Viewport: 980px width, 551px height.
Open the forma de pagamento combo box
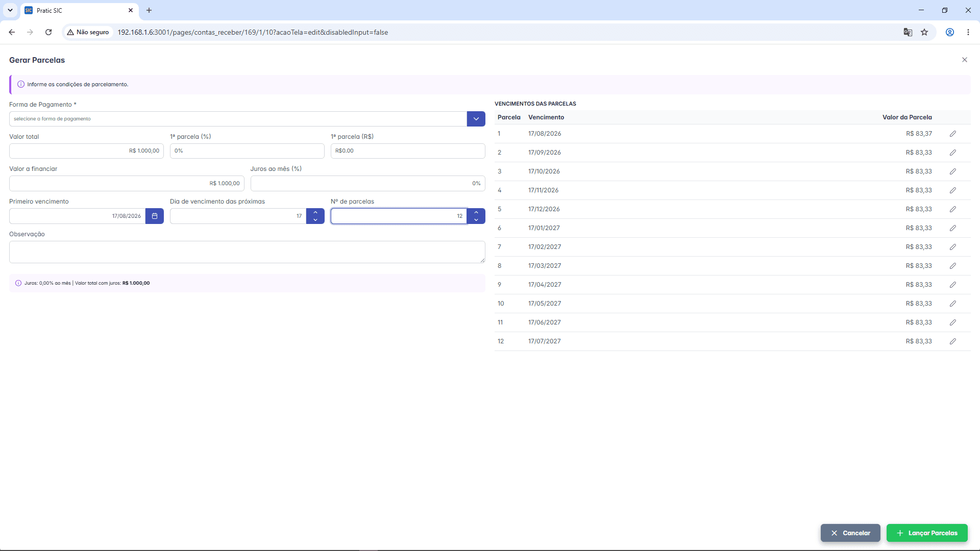238,119
